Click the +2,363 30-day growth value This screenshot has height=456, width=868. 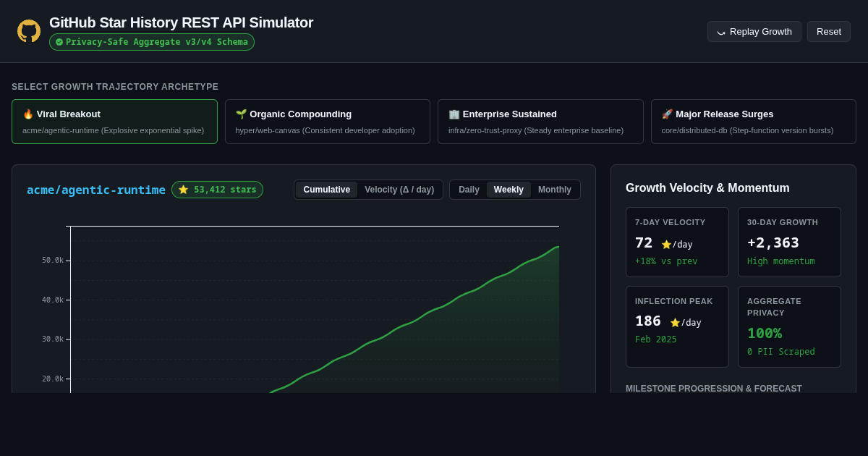773,242
